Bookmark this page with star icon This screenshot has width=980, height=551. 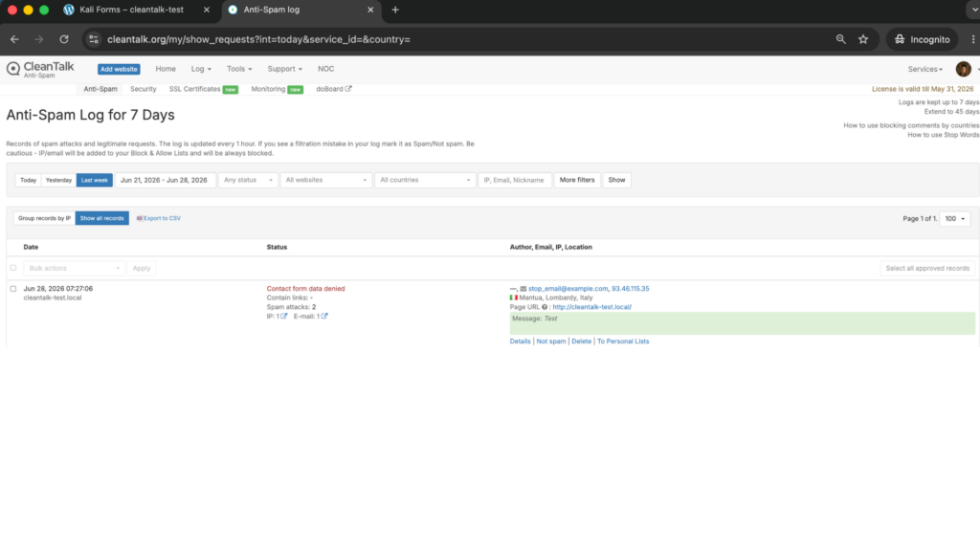coord(863,39)
